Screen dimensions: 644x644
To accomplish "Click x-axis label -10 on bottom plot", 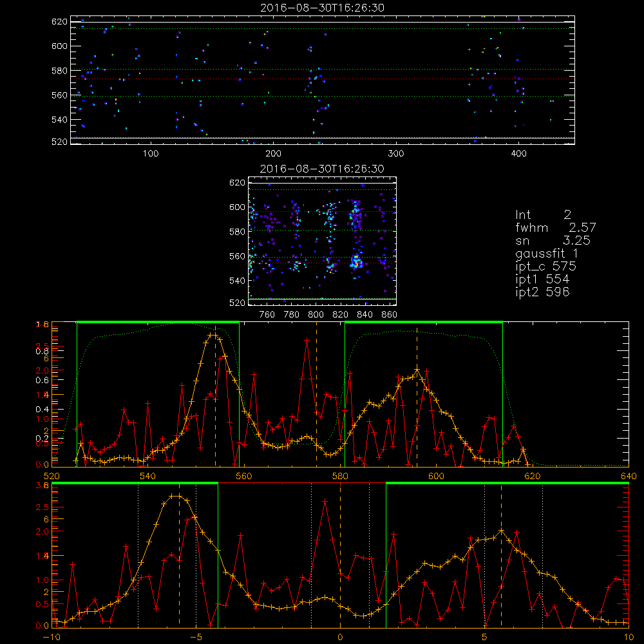I will [x=51, y=637].
